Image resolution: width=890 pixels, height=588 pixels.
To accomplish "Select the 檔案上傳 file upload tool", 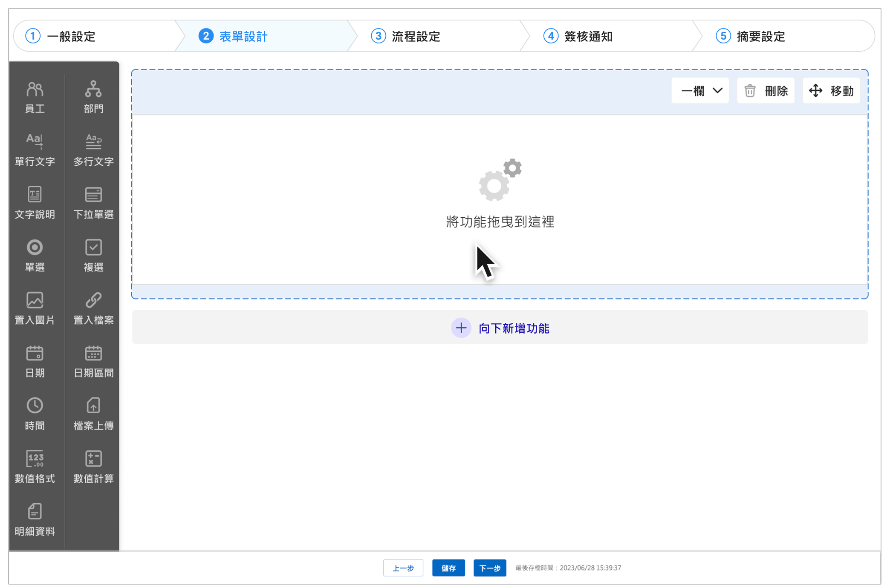I will (x=93, y=414).
